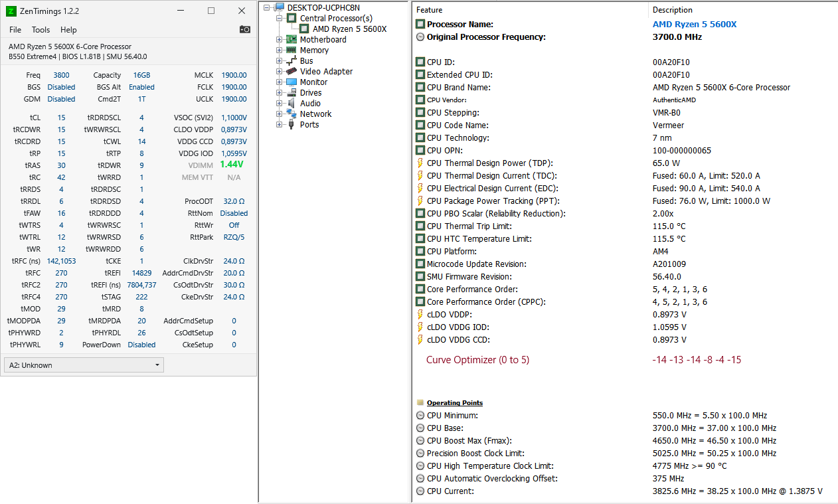The height and width of the screenshot is (504, 838).
Task: Click the VSOC (SVI2) value 1,1000V
Action: coord(234,118)
